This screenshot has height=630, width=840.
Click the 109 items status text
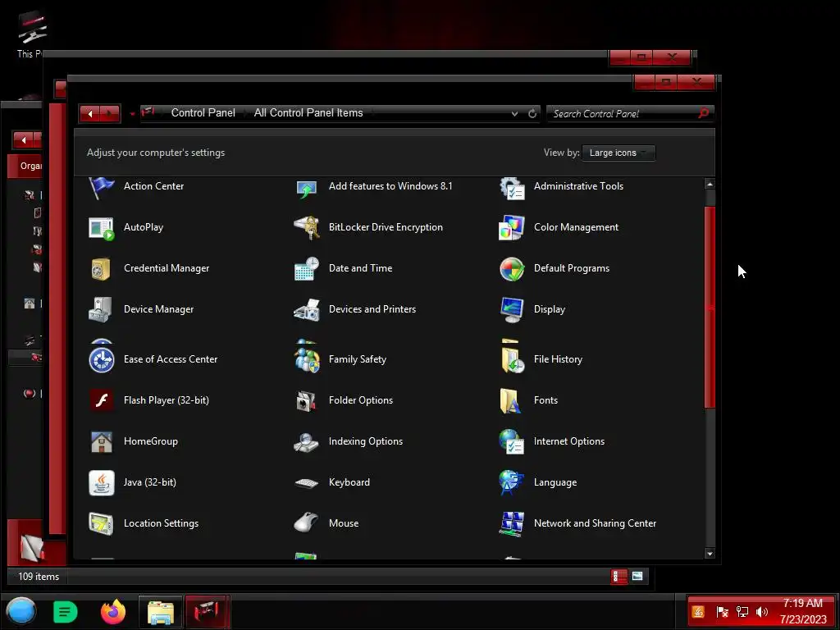click(x=39, y=577)
